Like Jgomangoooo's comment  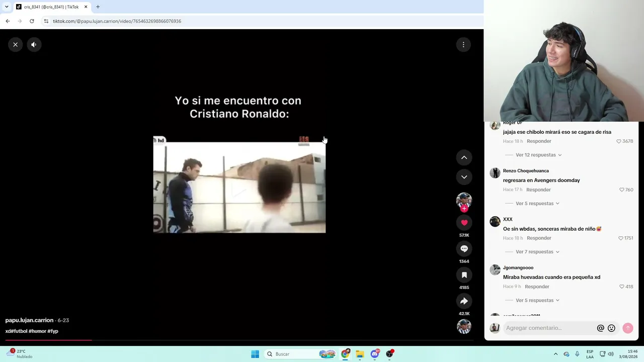622,287
